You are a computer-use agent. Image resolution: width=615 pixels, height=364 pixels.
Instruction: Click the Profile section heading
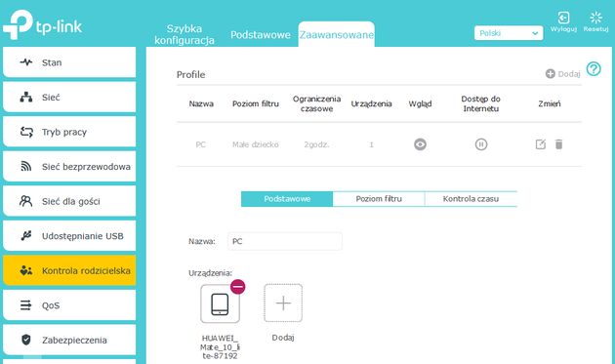pos(190,74)
